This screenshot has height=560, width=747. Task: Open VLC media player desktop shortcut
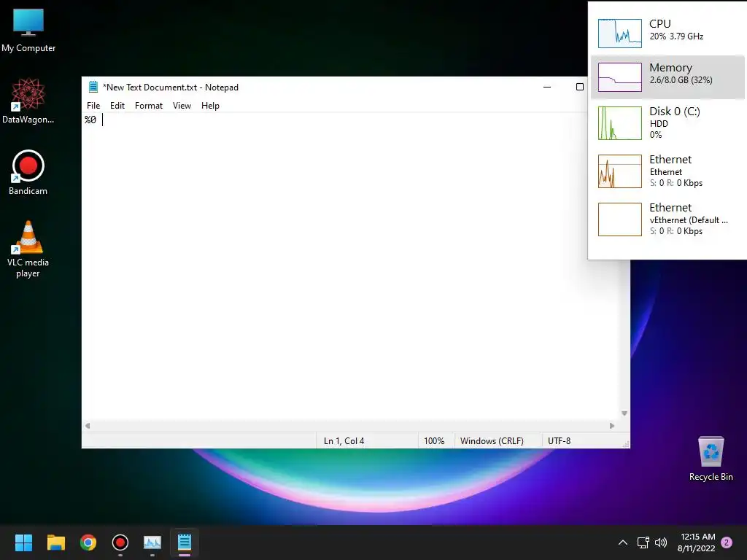(x=28, y=249)
